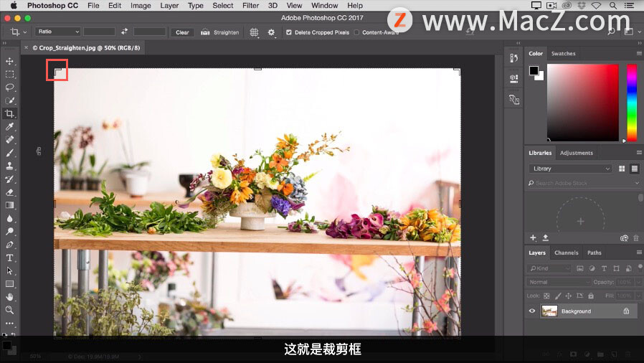Select the Eyedropper tool
644x363 pixels.
(x=9, y=126)
